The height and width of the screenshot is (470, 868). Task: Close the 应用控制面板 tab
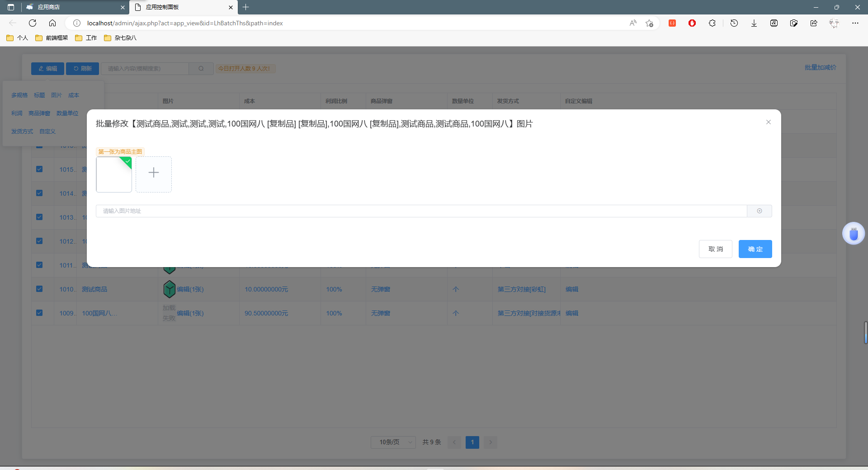231,7
